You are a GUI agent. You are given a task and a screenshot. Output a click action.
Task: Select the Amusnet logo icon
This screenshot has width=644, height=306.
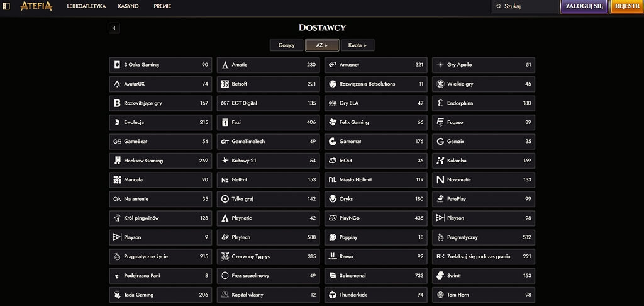[333, 65]
